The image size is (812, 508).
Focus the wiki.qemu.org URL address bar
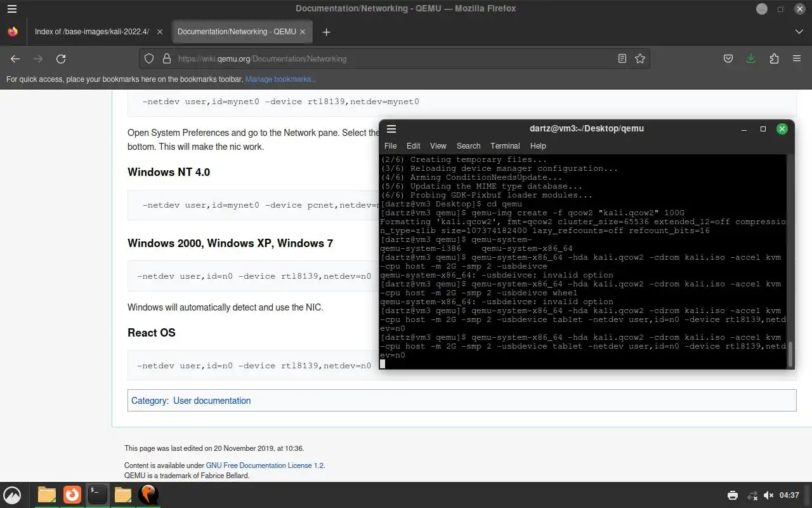(393, 58)
